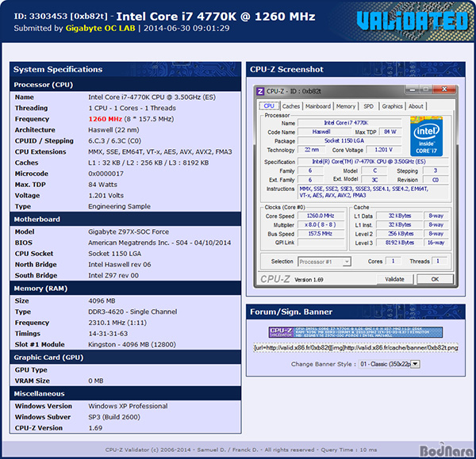Click the Intel Core i7 logo badge
This screenshot has width=476, height=459.
click(426, 136)
